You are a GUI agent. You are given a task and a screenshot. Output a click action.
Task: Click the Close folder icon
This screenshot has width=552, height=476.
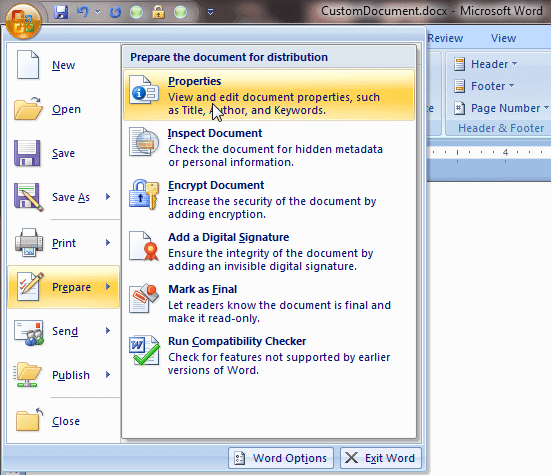29,419
